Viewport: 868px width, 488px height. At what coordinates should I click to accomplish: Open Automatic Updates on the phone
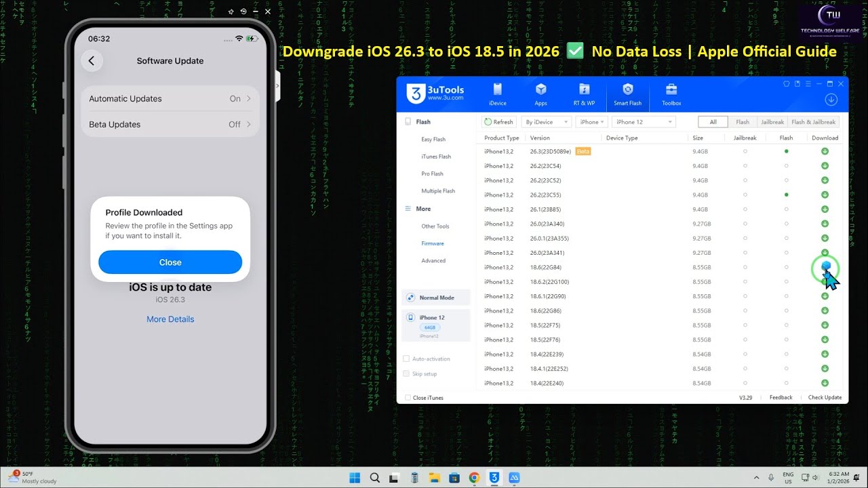[170, 99]
